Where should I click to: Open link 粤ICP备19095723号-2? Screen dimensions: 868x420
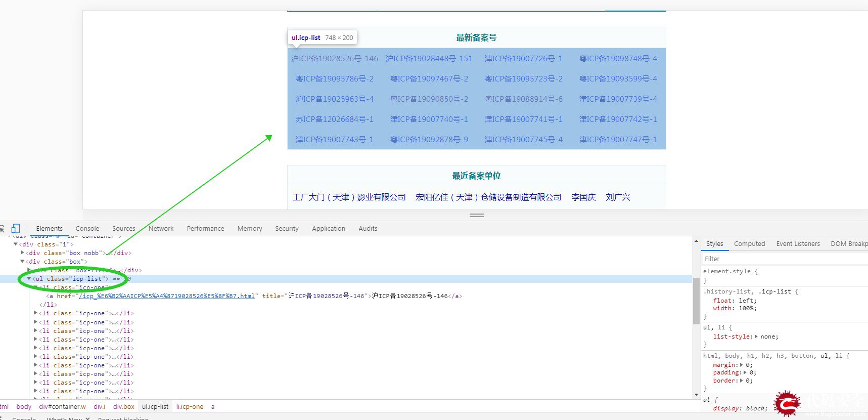[524, 79]
